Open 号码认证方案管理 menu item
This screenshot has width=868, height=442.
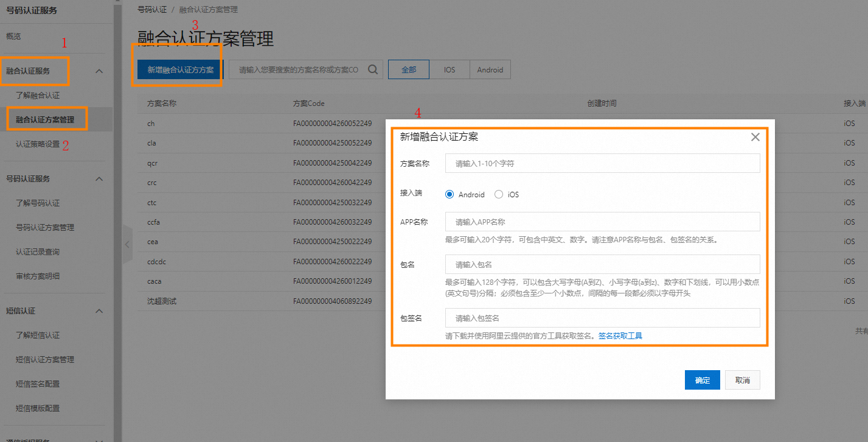(x=45, y=228)
